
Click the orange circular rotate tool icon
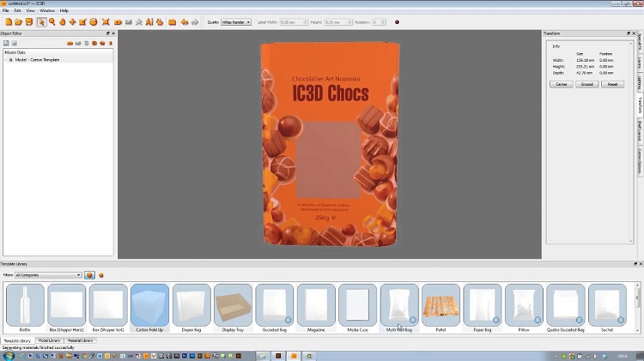point(94,22)
